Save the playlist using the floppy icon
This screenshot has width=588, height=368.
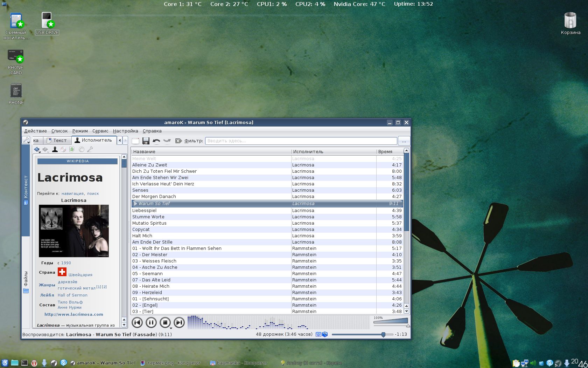(146, 141)
